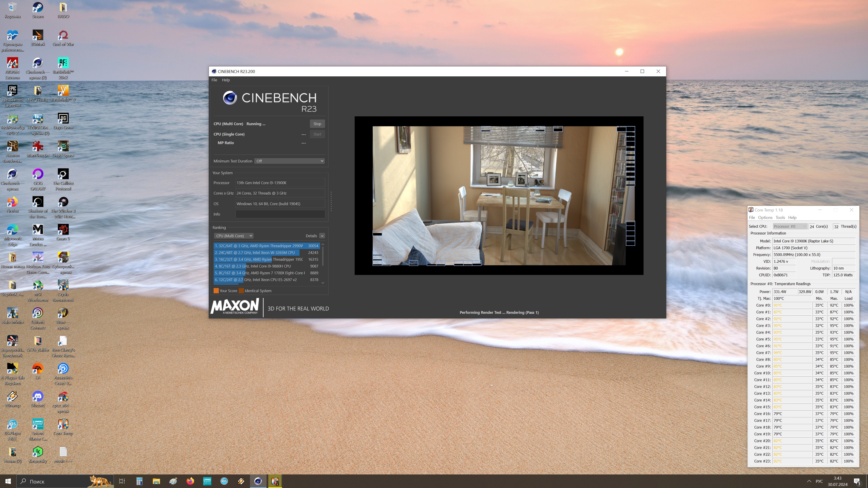The image size is (868, 488).
Task: Open Core Temp Options menu
Action: coord(765,218)
